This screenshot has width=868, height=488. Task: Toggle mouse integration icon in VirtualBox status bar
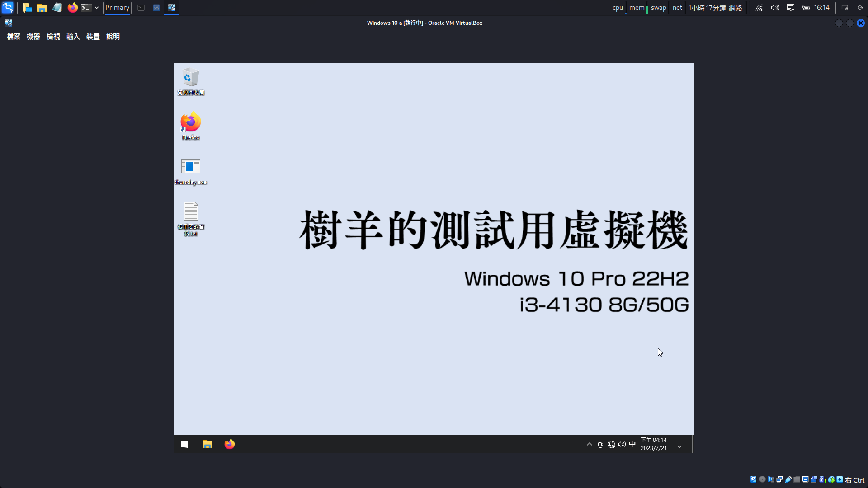coord(831,479)
